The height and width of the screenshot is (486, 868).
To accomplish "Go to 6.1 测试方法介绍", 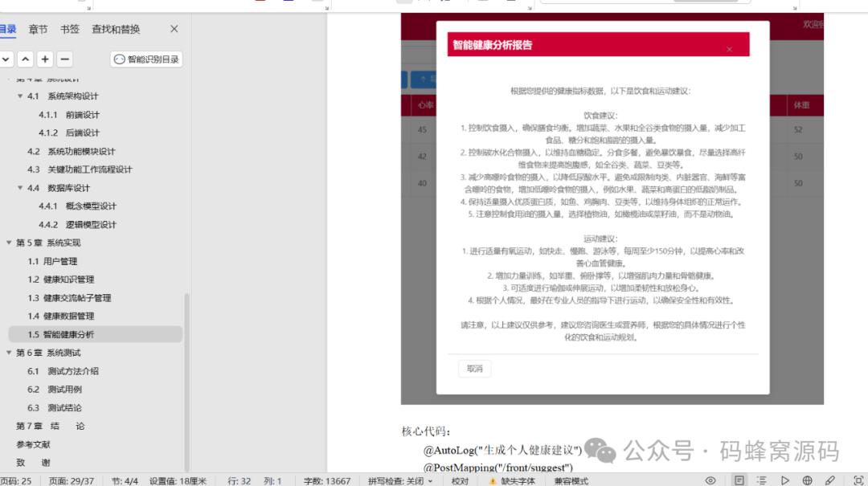I will click(x=63, y=371).
